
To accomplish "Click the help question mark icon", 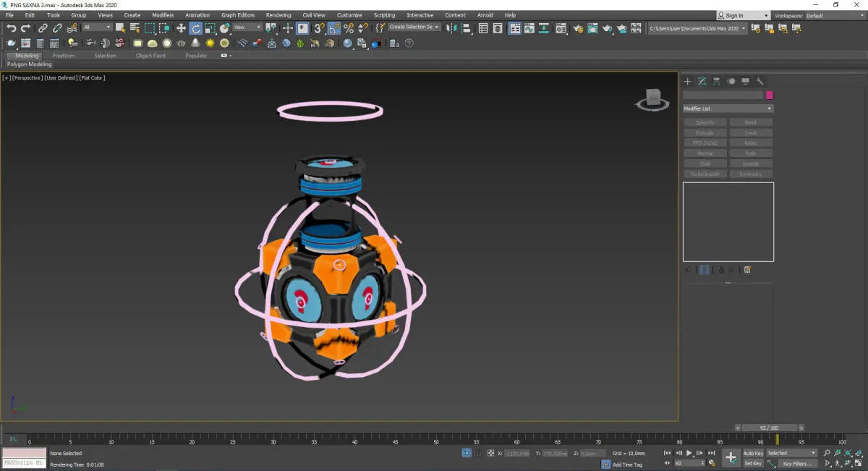I will 409,43.
